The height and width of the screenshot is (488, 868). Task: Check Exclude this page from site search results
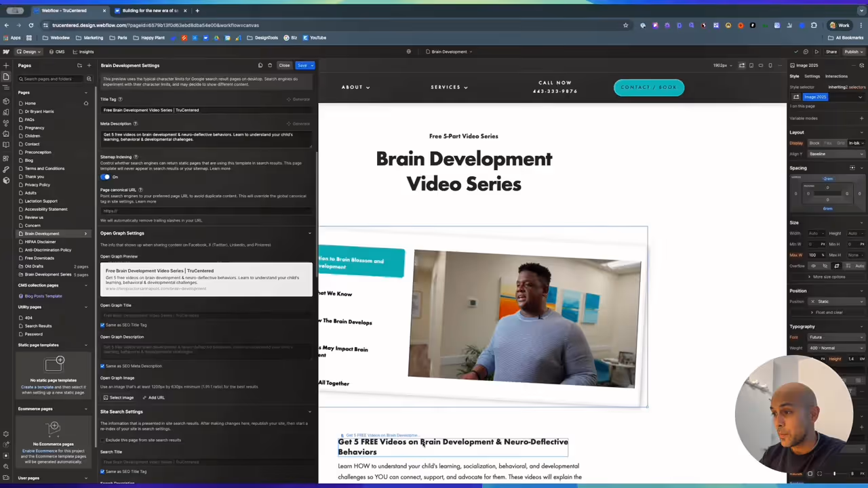pos(102,440)
